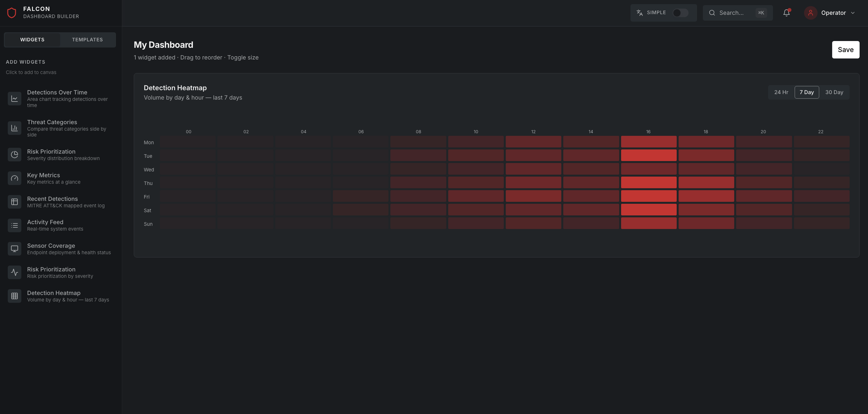Expand the Operator account dropdown chevron
Screen dimensions: 868x414
click(853, 13)
